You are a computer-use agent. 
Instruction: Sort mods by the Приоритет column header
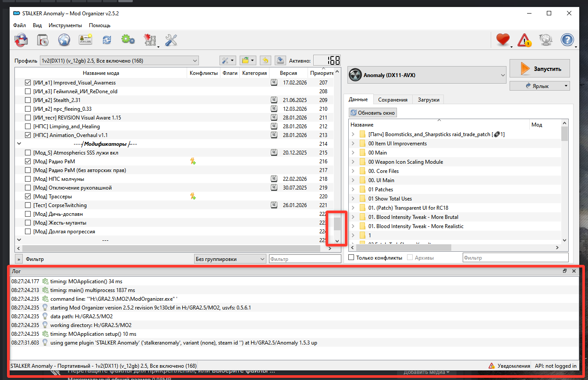click(x=322, y=73)
